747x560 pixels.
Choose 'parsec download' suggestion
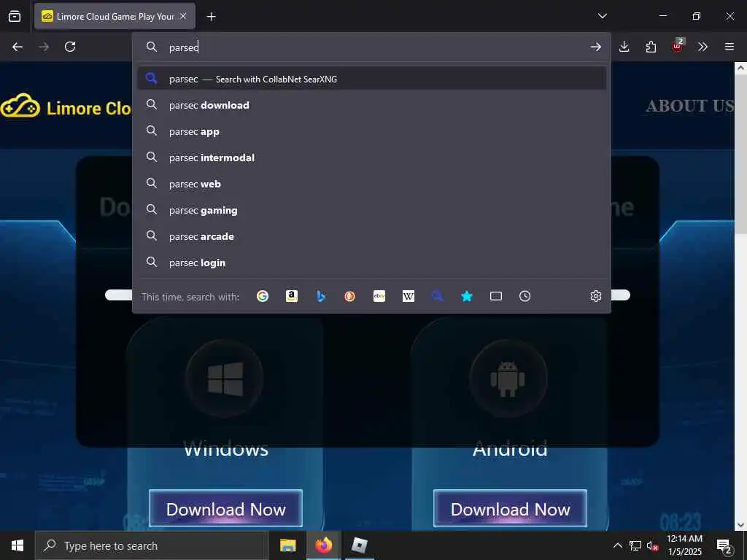(371, 105)
